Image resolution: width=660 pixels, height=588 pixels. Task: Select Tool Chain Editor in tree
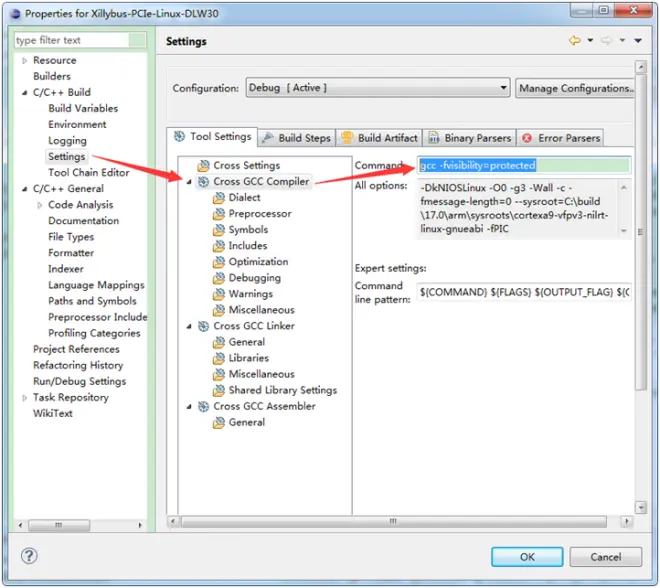coord(89,173)
